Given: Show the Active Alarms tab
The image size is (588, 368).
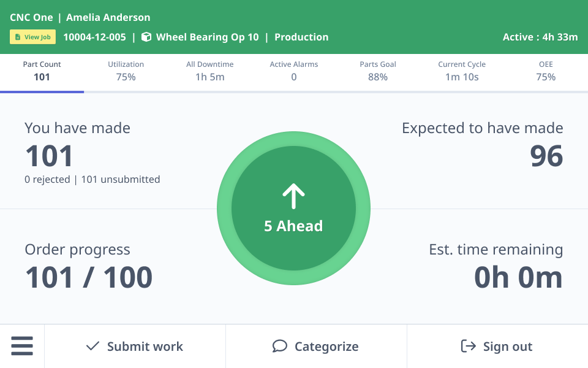Looking at the screenshot, I should click(x=294, y=71).
